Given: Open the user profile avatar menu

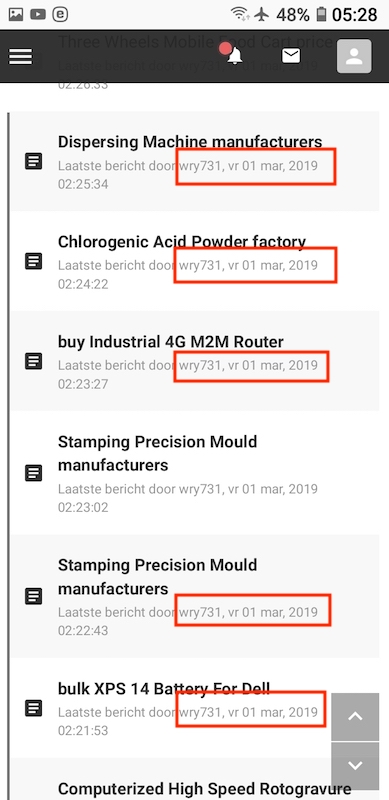Looking at the screenshot, I should tap(354, 56).
